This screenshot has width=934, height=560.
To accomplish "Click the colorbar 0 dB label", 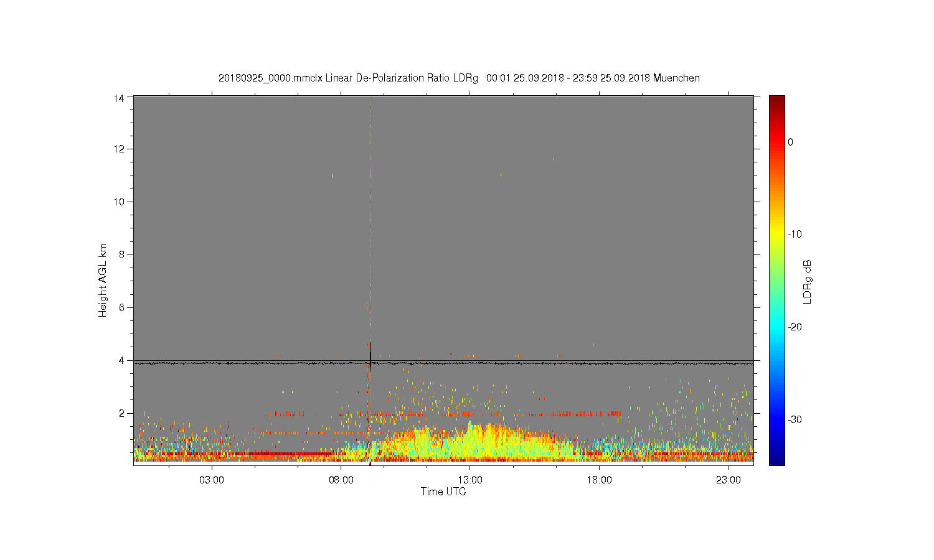I will (x=791, y=142).
